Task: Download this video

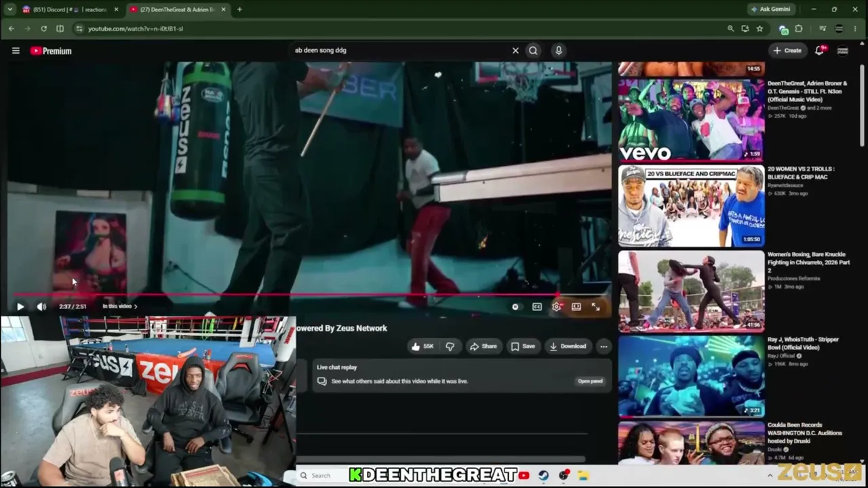Action: (x=568, y=346)
